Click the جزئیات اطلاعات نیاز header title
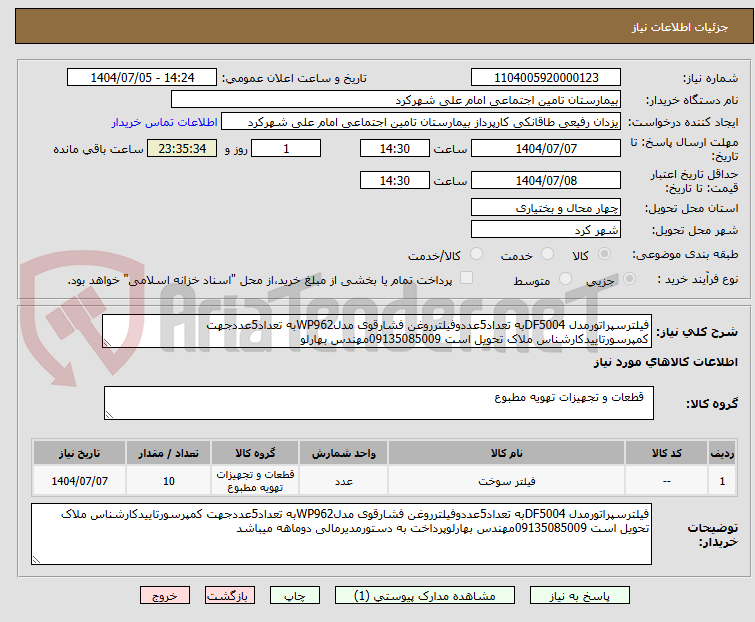Screen dimensions: 755x622 [x=679, y=27]
